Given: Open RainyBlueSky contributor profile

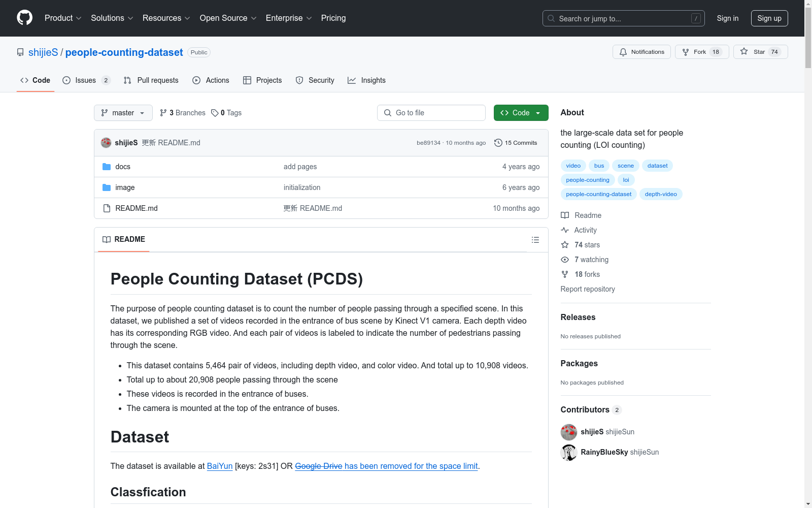Looking at the screenshot, I should (x=604, y=452).
